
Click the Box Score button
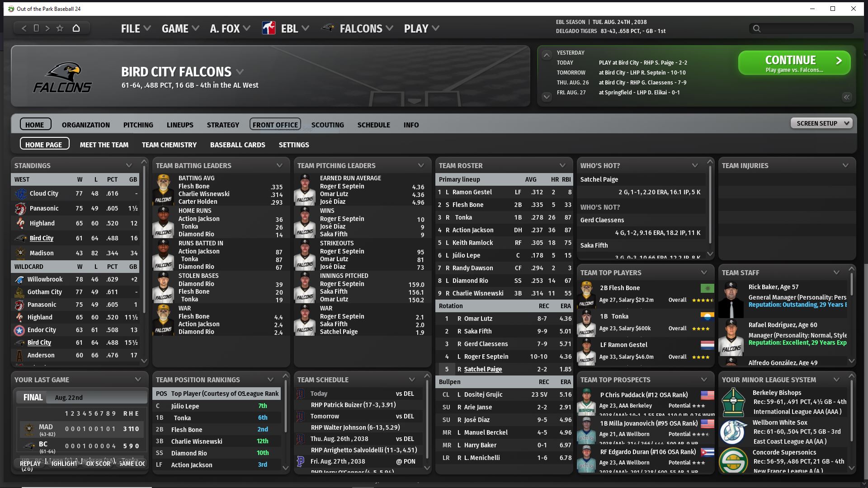[x=98, y=464]
